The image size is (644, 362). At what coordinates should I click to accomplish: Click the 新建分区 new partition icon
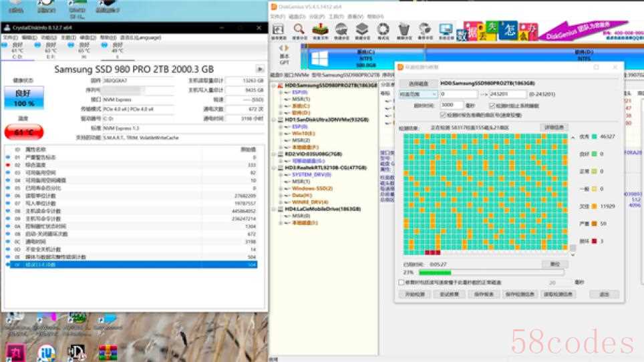[362, 31]
